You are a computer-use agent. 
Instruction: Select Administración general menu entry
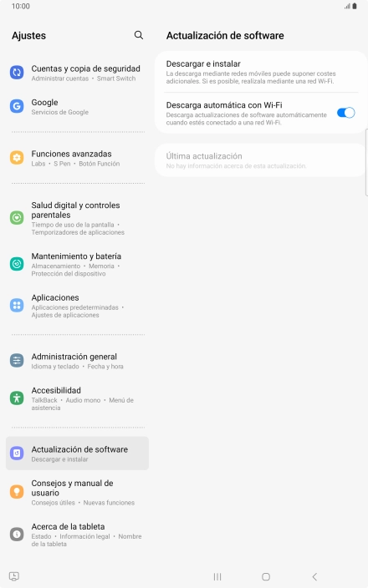pos(77,361)
